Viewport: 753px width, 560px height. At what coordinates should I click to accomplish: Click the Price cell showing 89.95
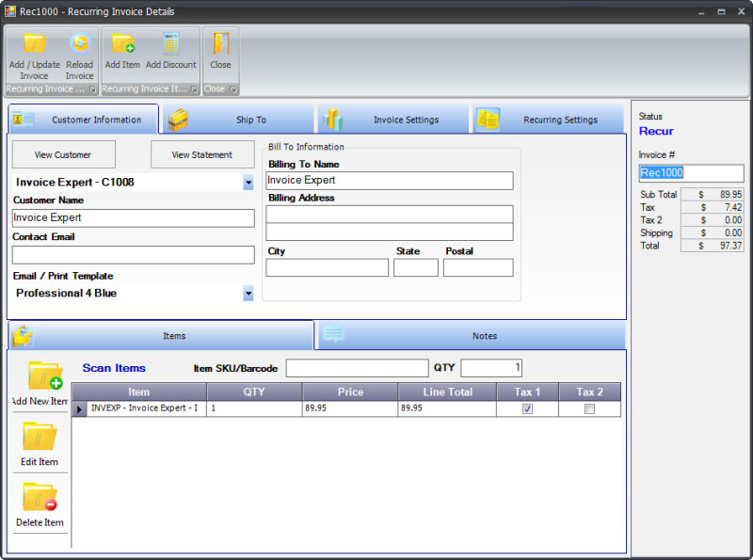[x=350, y=408]
